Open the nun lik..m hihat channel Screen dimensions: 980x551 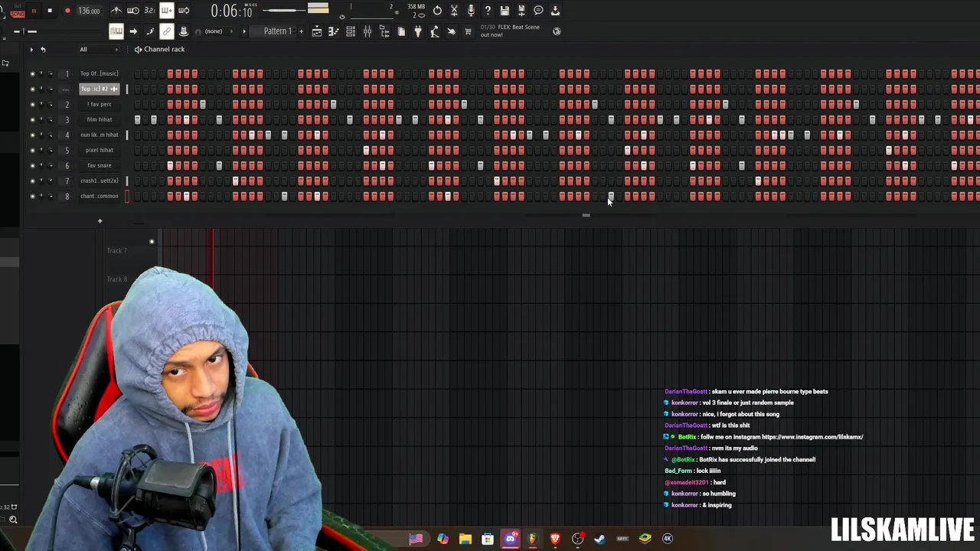(100, 135)
